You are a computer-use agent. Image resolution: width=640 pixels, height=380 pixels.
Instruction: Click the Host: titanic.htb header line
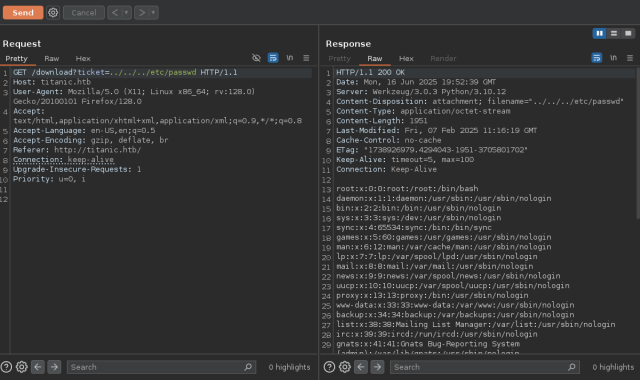coord(52,82)
